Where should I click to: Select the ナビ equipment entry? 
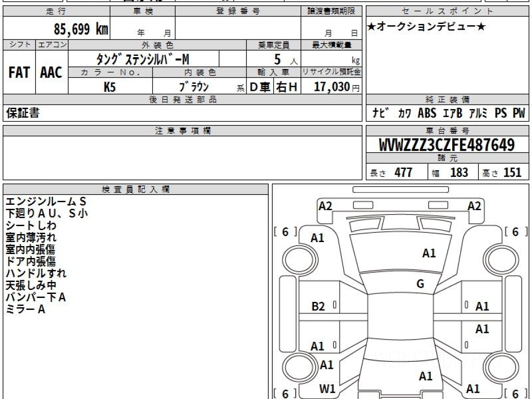click(x=380, y=113)
